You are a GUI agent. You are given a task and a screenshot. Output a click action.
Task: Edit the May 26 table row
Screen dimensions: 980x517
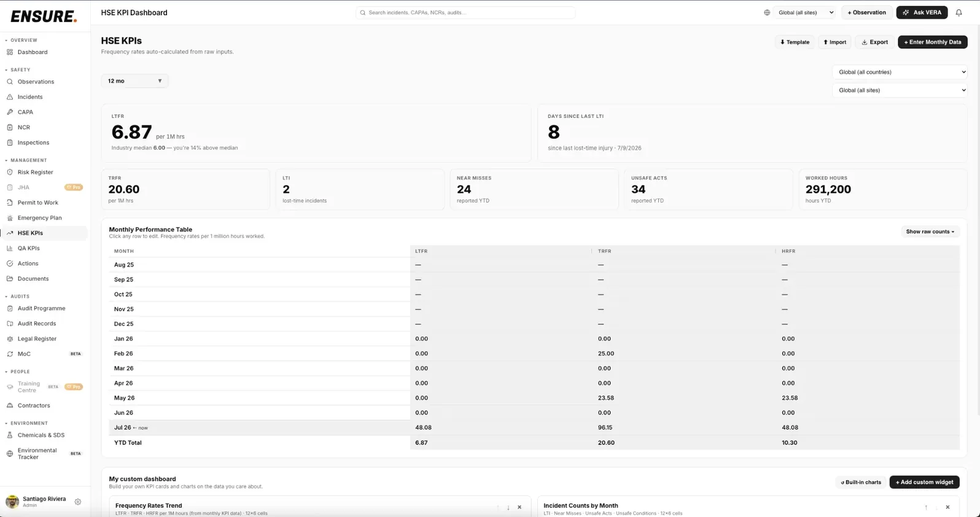click(x=534, y=398)
